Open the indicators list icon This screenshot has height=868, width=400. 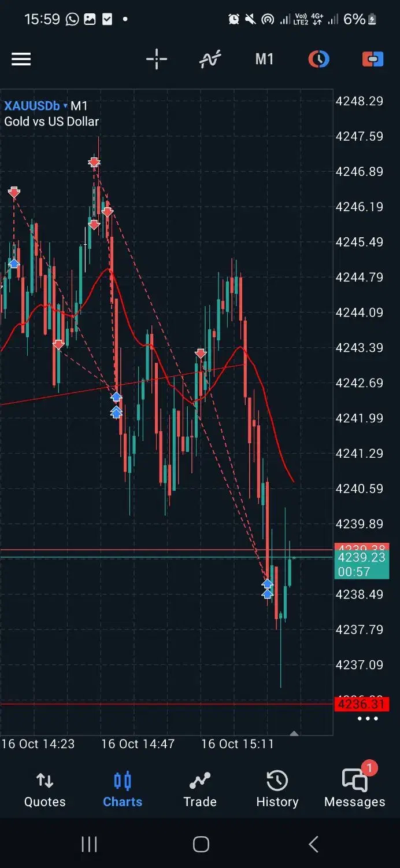click(210, 59)
